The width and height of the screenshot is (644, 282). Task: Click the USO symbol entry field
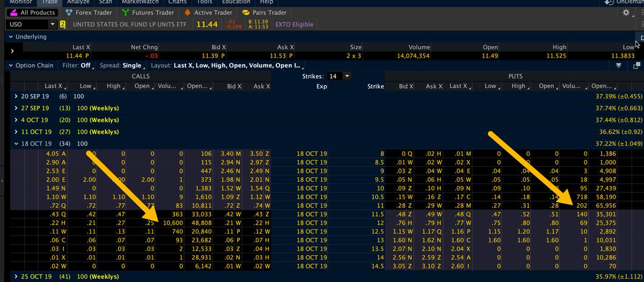pos(27,24)
